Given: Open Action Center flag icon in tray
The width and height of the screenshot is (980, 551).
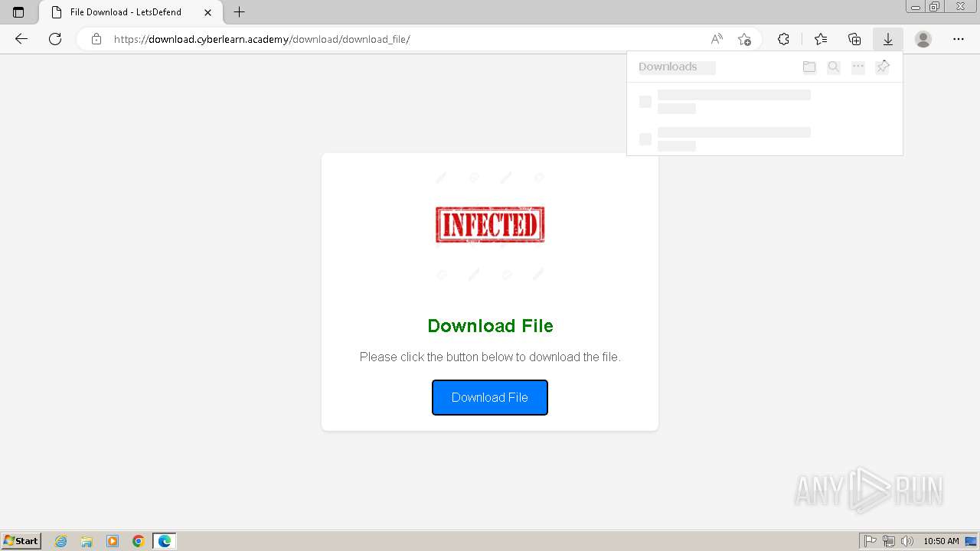Looking at the screenshot, I should [x=871, y=541].
